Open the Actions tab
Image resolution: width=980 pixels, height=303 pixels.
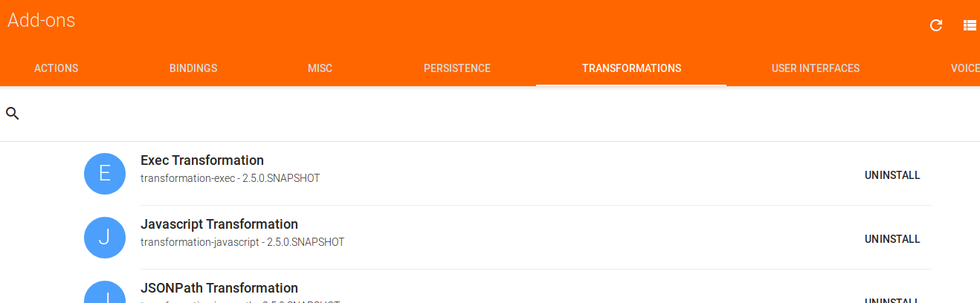(x=57, y=68)
